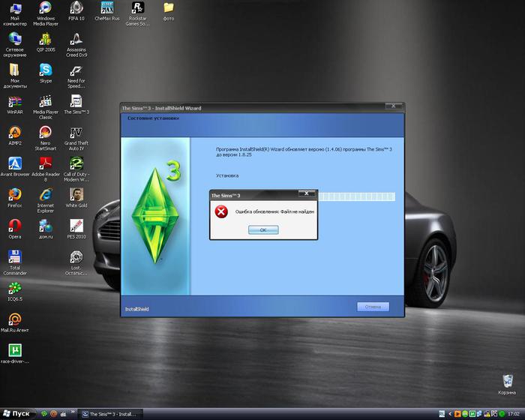Select the QIP 2005 desktop icon
The height and width of the screenshot is (420, 525).
coord(46,43)
